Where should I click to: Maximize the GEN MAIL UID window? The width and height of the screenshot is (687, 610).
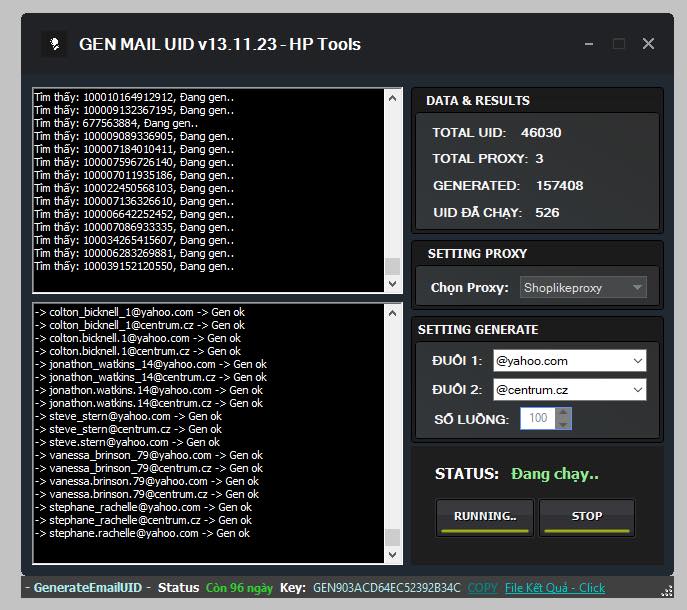[618, 44]
